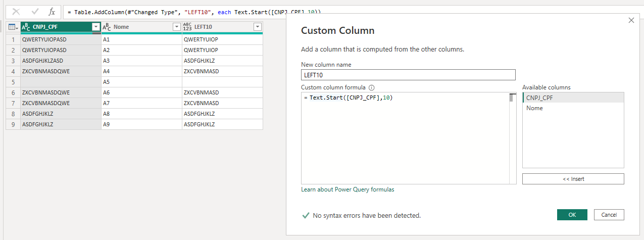Cancel the formula edit with the X icon
Screen dimensions: 644x240
pyautogui.click(x=16, y=12)
